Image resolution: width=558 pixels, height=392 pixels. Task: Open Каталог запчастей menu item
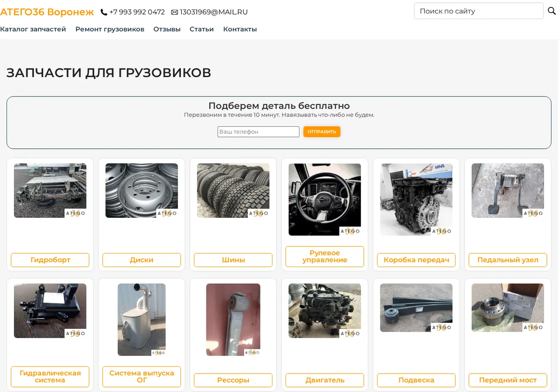(33, 29)
